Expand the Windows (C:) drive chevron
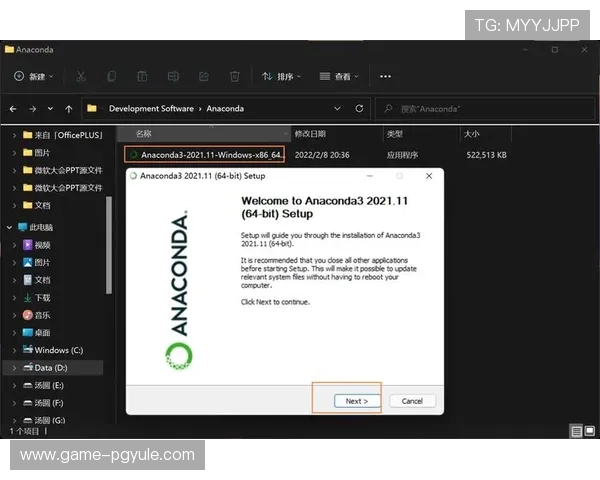 click(14, 350)
